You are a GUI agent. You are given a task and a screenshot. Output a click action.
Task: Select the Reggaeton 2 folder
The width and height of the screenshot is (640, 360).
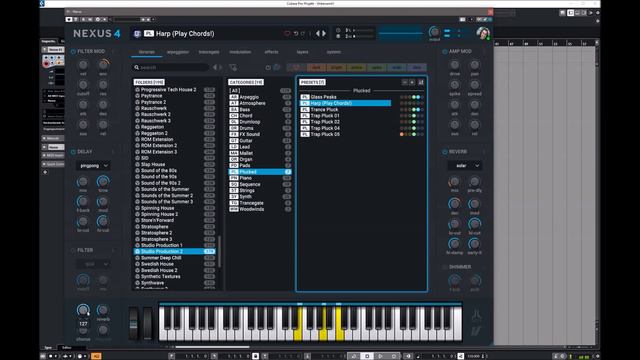[174, 133]
